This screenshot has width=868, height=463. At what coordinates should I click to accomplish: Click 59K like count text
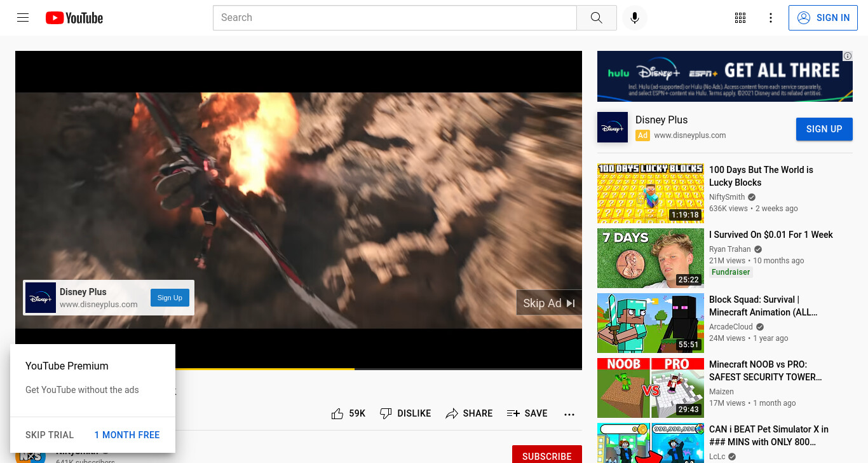[x=357, y=413]
